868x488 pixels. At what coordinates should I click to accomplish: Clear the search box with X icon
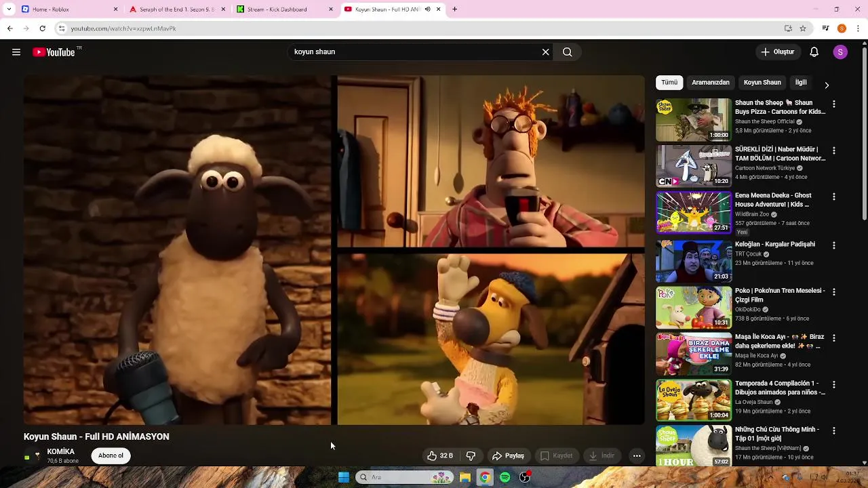click(545, 52)
